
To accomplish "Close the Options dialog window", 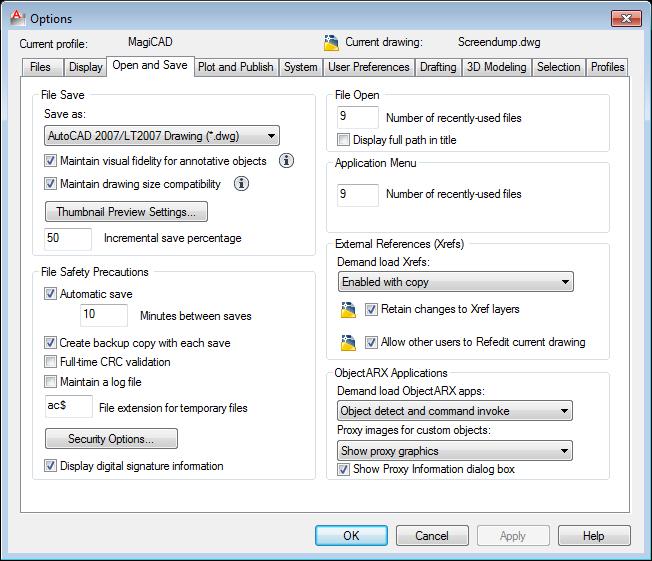I will click(x=626, y=18).
